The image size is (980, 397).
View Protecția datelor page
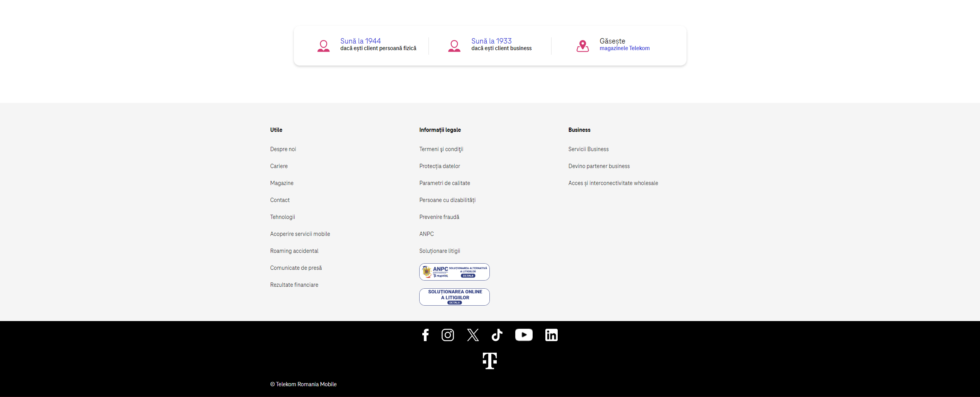439,166
